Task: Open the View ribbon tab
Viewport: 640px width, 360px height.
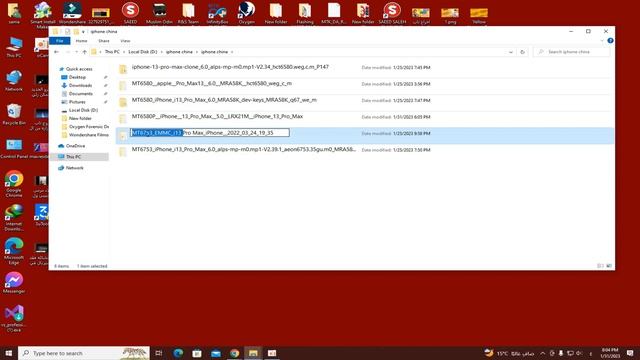Action: 125,41
